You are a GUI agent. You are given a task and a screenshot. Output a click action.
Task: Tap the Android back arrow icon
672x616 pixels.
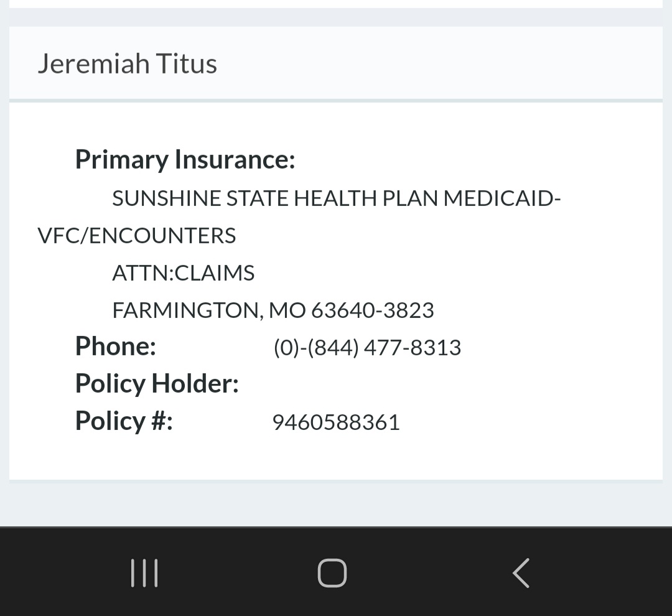click(521, 572)
